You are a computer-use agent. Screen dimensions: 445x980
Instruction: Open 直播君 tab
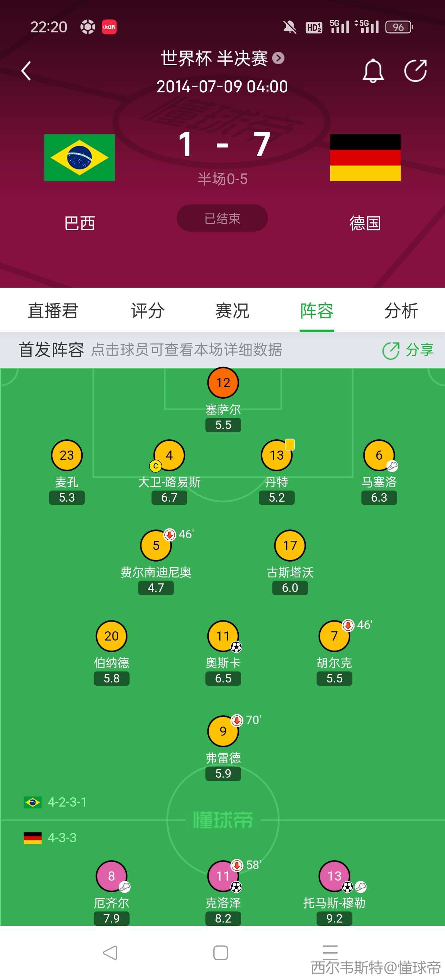point(53,311)
